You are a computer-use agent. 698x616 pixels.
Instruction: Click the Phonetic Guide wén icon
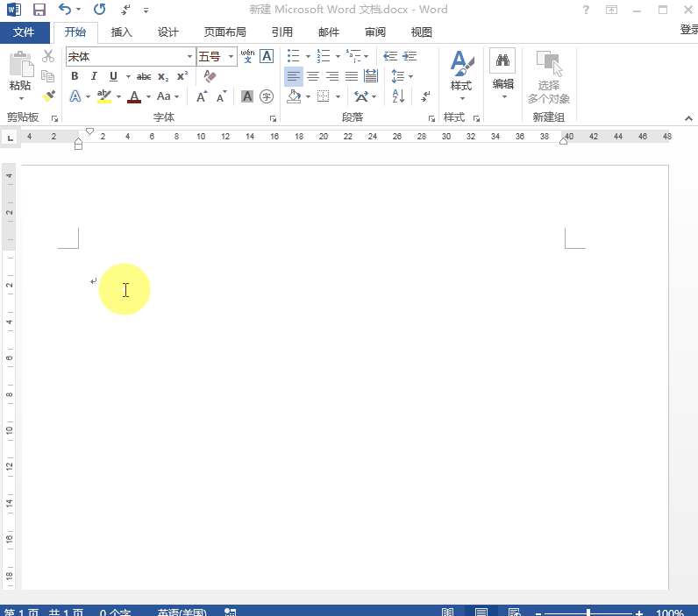click(x=247, y=56)
